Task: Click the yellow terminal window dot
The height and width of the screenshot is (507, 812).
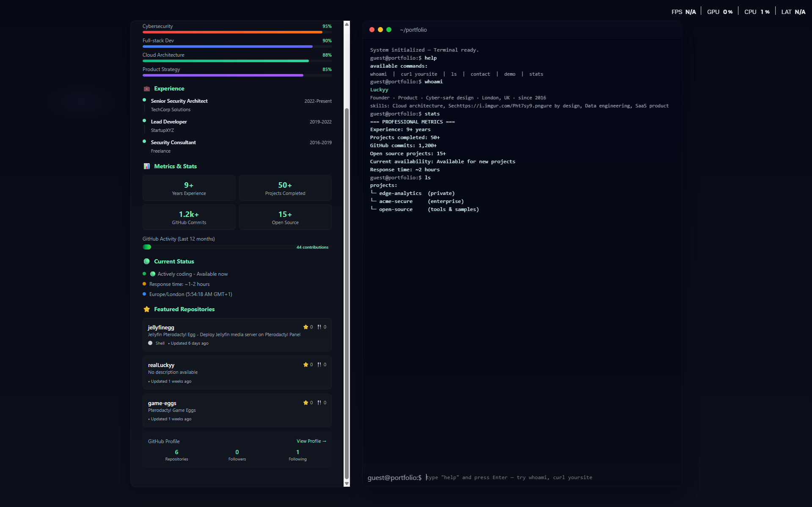Action: pos(380,30)
